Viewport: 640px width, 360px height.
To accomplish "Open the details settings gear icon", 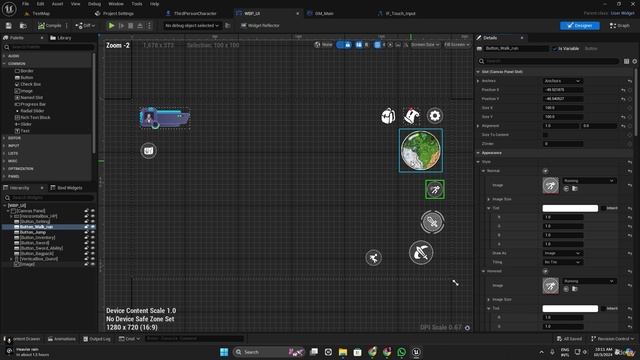I will (x=634, y=61).
